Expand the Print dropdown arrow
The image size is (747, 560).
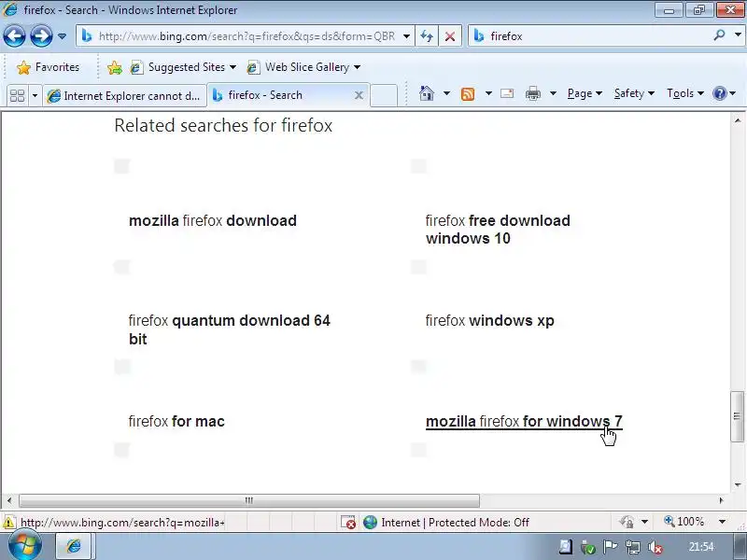click(553, 93)
